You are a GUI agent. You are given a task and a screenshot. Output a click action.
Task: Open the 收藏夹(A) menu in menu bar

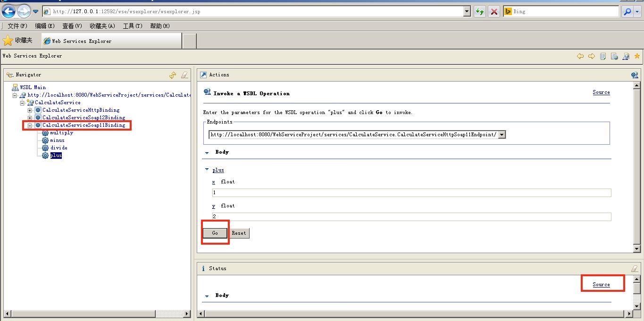(x=102, y=26)
